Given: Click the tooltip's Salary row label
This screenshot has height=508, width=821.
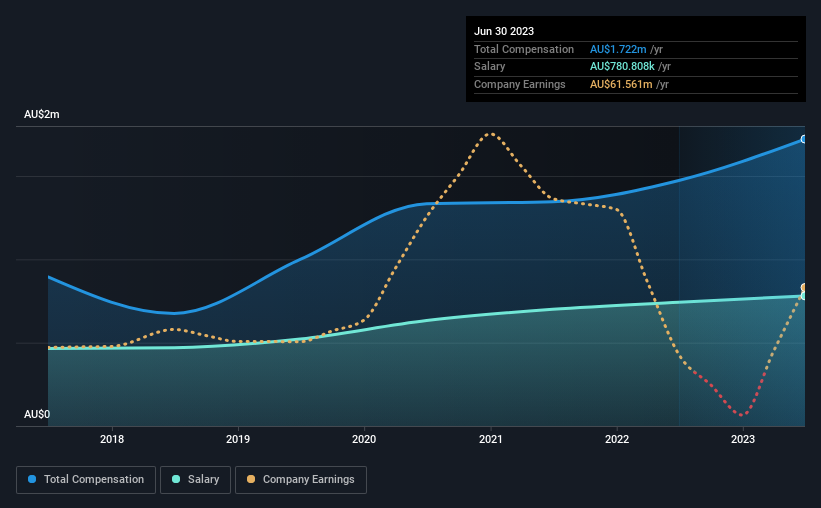Looking at the screenshot, I should [x=490, y=67].
